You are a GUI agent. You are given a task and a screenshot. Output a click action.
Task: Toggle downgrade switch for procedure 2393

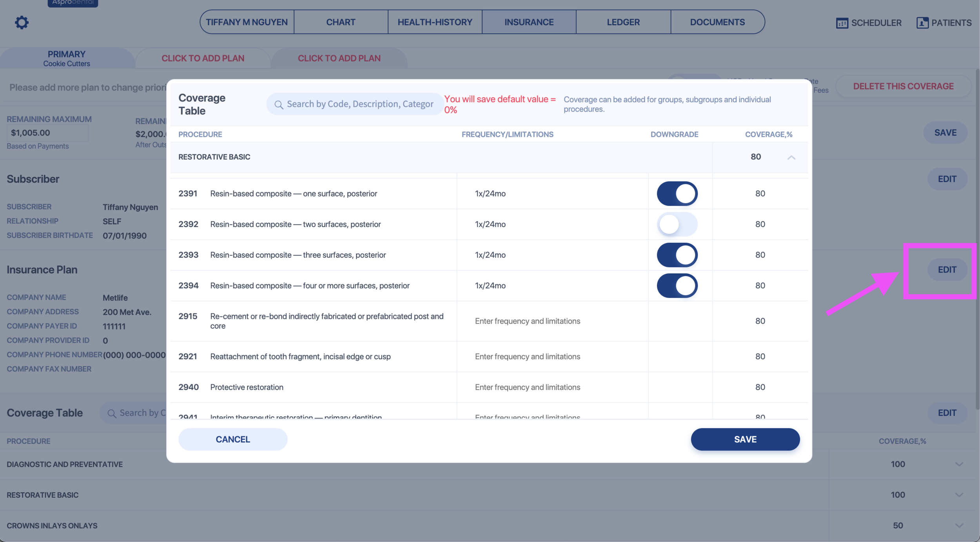677,255
